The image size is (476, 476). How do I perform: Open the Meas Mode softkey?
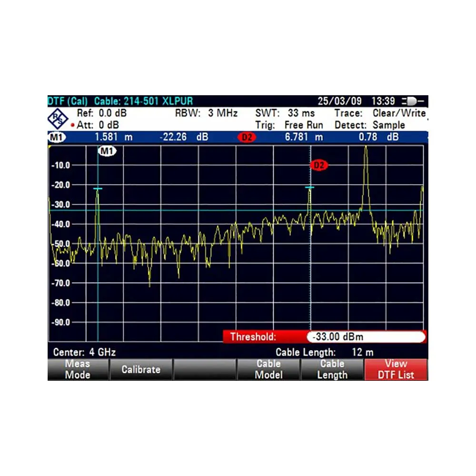click(78, 369)
